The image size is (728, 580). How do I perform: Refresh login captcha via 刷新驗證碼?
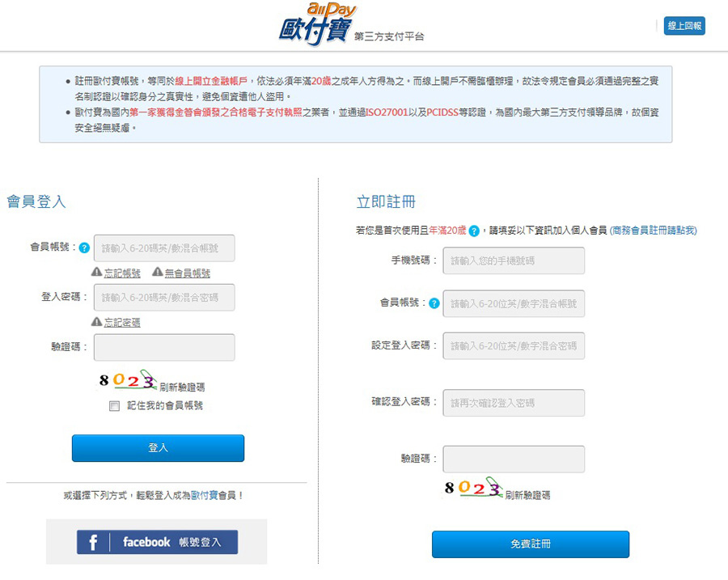182,387
